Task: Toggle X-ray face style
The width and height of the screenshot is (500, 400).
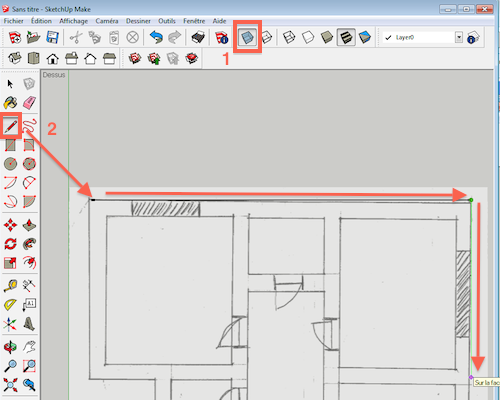Action: click(x=247, y=37)
